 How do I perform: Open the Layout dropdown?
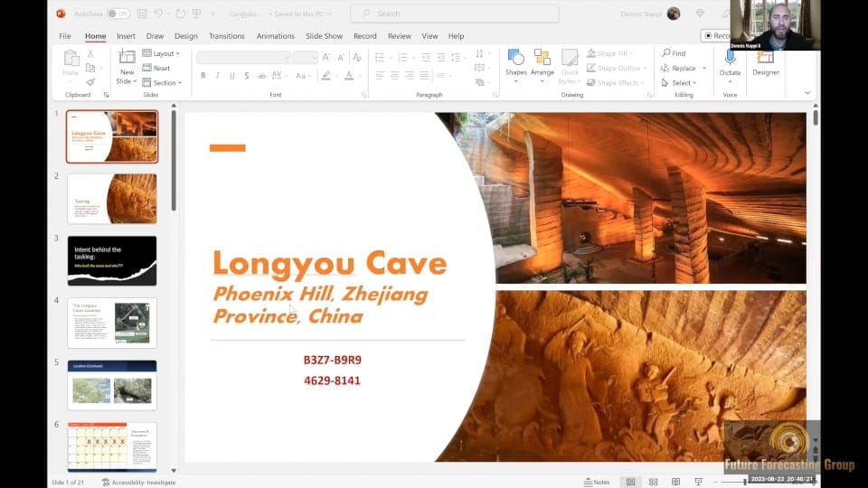pos(161,53)
